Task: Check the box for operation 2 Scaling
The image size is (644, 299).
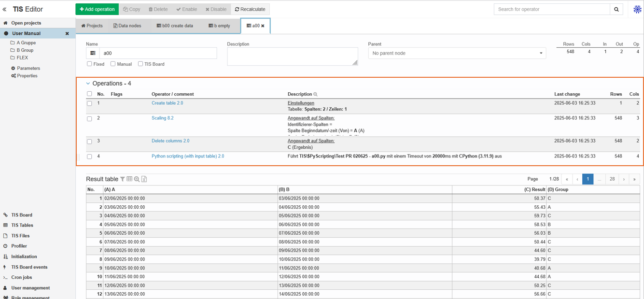Action: point(89,118)
